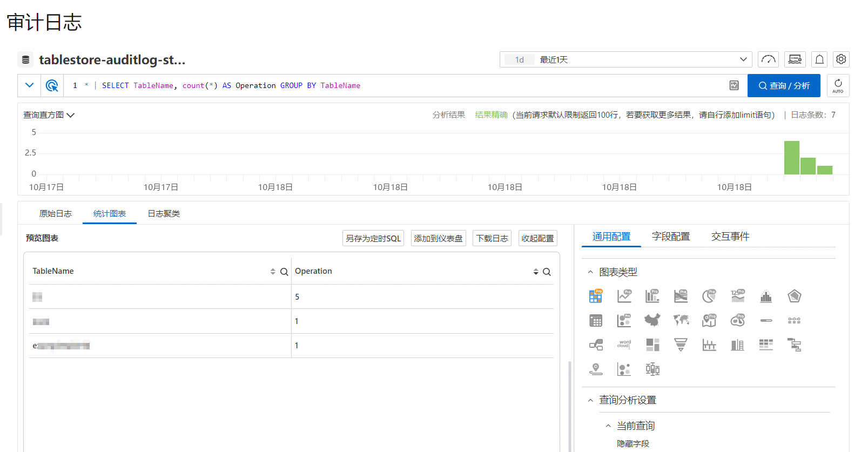Image resolution: width=868 pixels, height=452 pixels.
Task: Sort the Operation column
Action: click(536, 272)
